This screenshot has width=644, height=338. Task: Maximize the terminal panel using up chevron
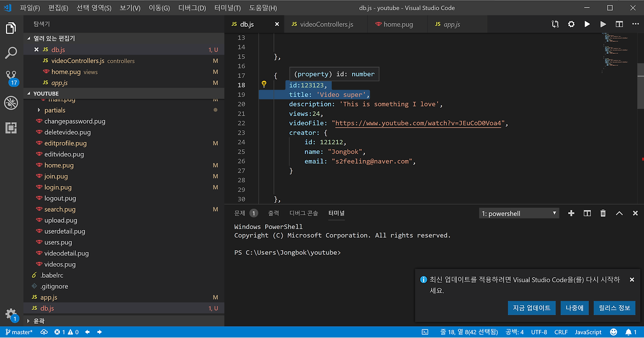coord(619,213)
